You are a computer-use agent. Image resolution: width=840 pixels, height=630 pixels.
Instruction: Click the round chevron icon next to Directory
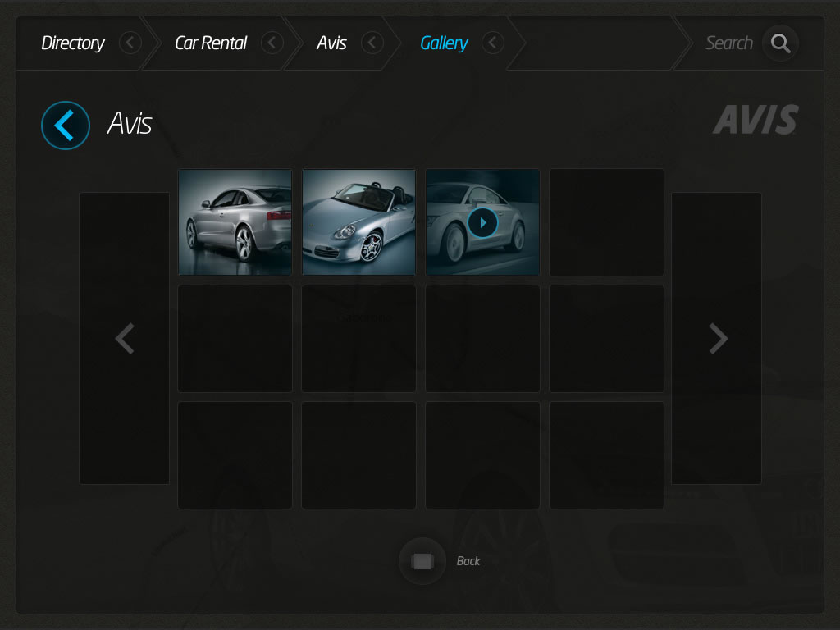(x=130, y=43)
